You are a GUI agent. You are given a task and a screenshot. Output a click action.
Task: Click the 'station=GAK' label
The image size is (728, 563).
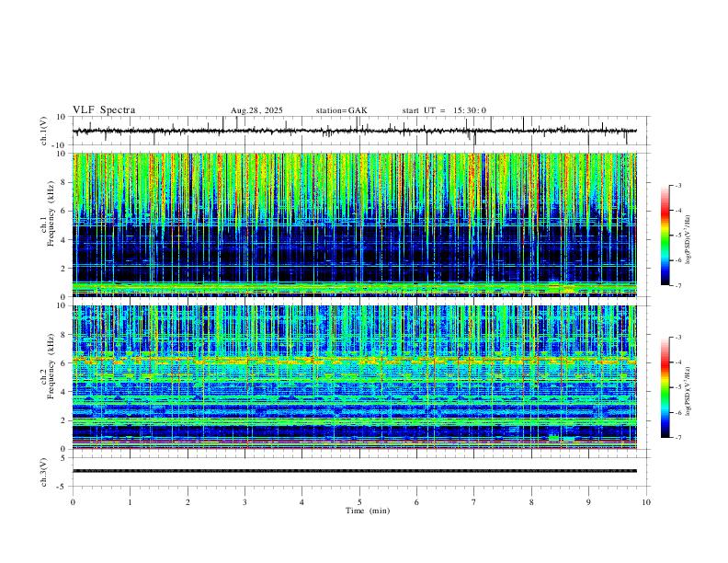coord(341,110)
